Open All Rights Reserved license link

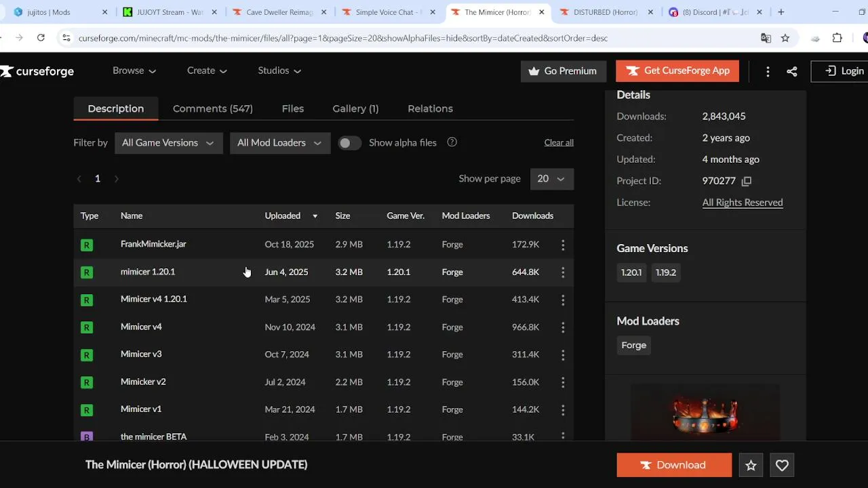pos(743,203)
